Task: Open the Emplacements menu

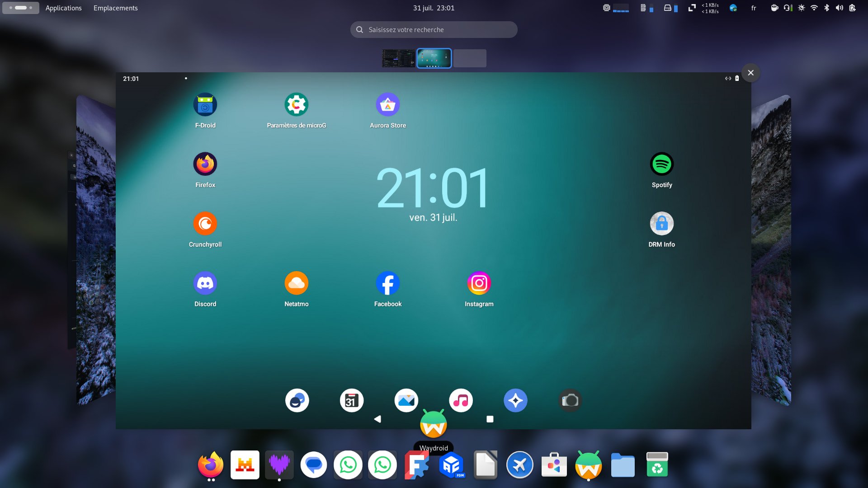Action: [x=116, y=8]
